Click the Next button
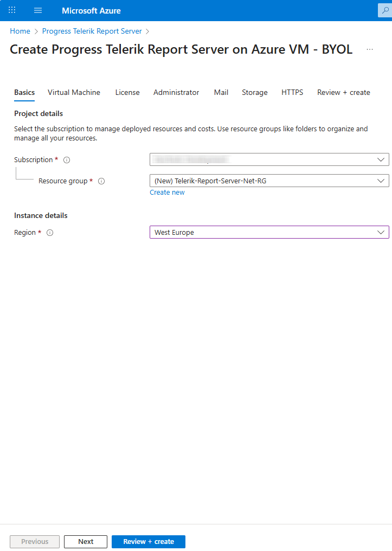Image resolution: width=392 pixels, height=551 pixels. [85, 541]
